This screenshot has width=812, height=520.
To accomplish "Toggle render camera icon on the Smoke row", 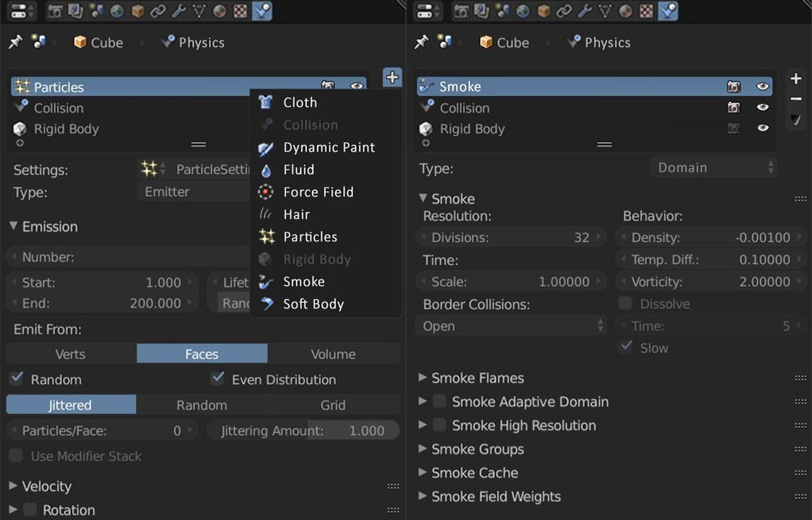I will (x=734, y=87).
